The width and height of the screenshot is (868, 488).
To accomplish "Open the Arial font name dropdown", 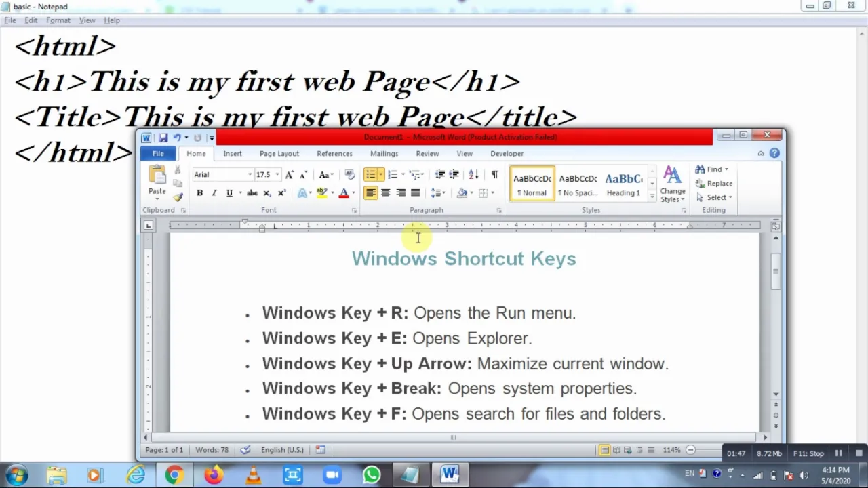I will [x=250, y=175].
